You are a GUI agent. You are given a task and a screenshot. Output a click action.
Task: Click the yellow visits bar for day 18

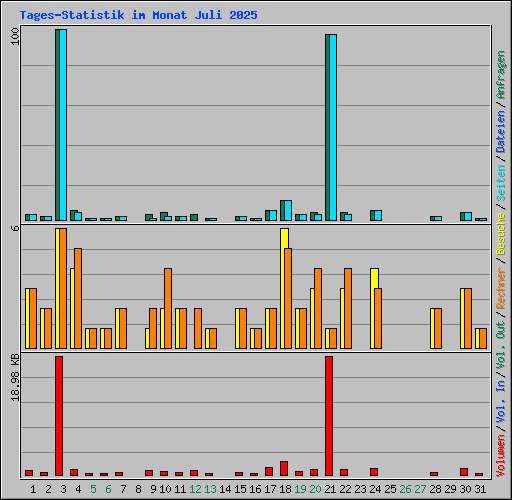tap(282, 289)
